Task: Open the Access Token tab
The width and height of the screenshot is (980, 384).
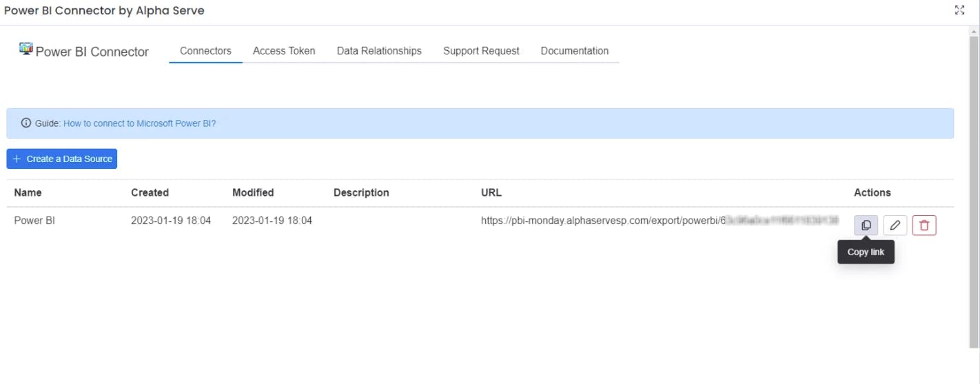Action: pyautogui.click(x=284, y=51)
